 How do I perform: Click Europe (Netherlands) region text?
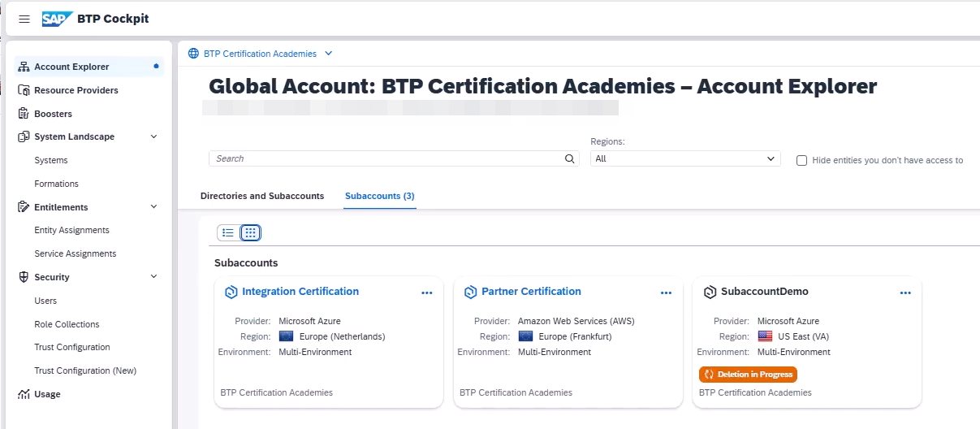coord(341,336)
